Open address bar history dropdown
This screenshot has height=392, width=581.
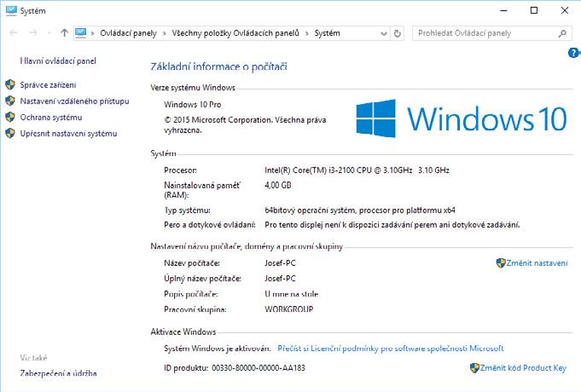tap(384, 34)
